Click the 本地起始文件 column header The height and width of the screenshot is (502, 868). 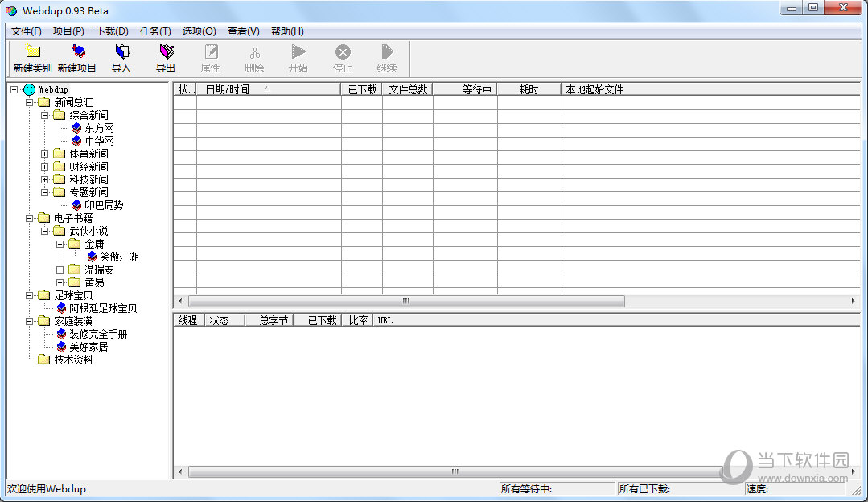[x=711, y=89]
